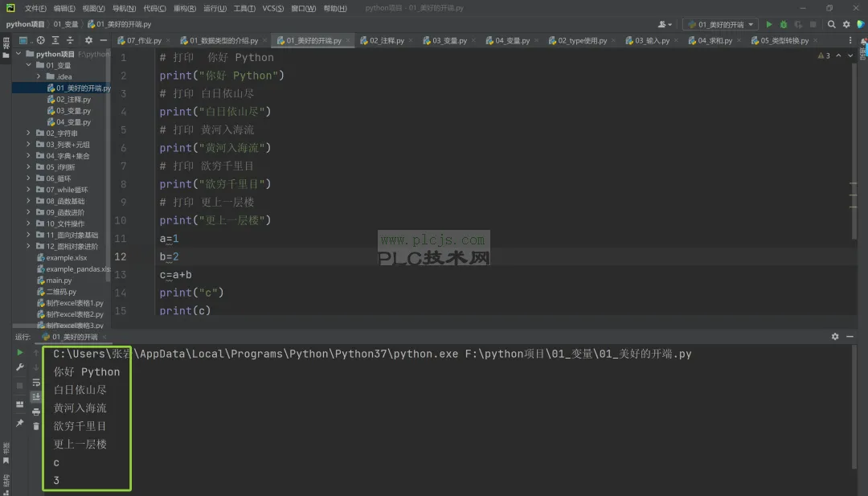Run the 01_美好的开端 configuration from top toolbar
Screen dimensions: 868x496
(769, 24)
